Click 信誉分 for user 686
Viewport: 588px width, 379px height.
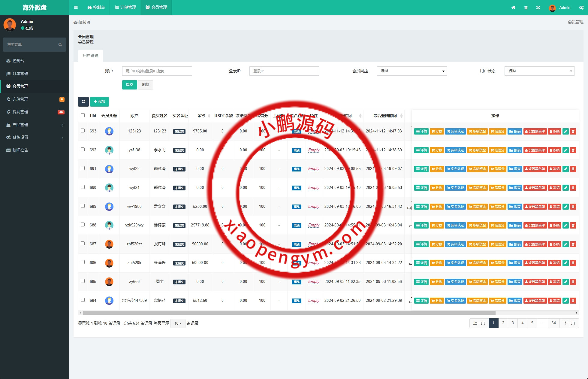coord(498,263)
